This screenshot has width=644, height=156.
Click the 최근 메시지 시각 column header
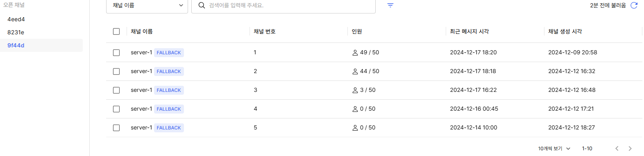[x=469, y=31]
